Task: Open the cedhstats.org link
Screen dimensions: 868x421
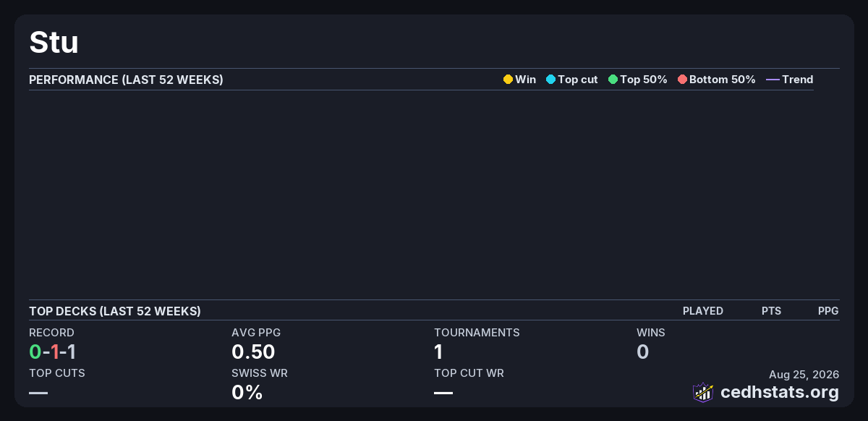Action: (x=780, y=392)
